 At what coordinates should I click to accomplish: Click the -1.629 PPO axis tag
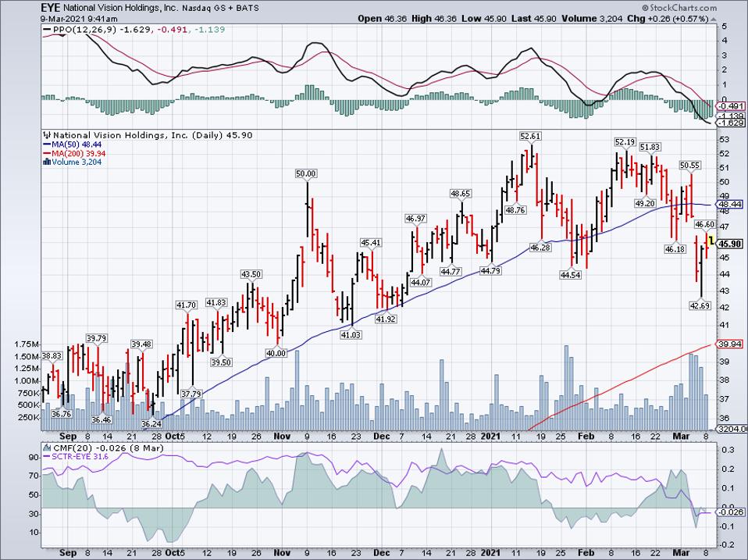click(x=732, y=123)
